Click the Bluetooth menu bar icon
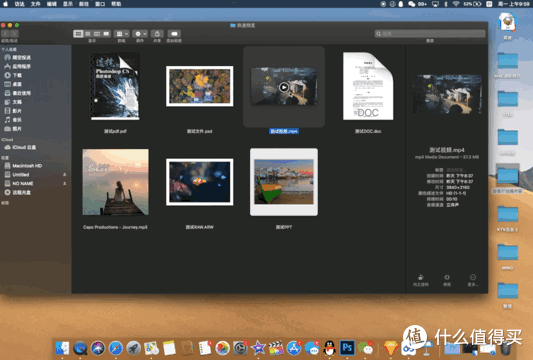This screenshot has width=533, height=360. [x=446, y=4]
